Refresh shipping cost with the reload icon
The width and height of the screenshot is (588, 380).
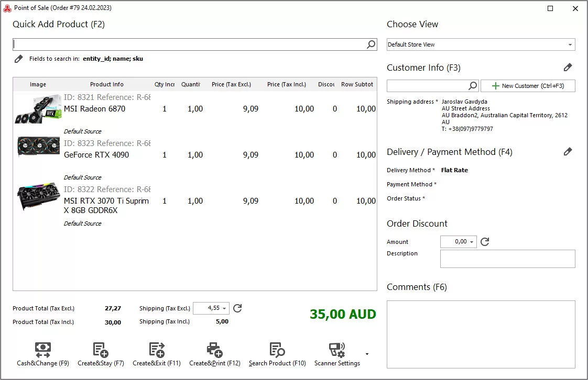coord(237,308)
